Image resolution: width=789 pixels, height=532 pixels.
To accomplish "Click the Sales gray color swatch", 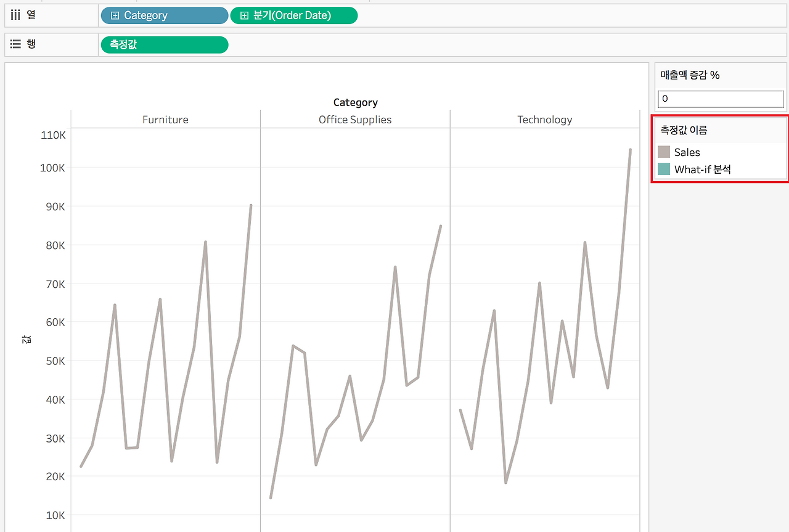I will [x=664, y=152].
